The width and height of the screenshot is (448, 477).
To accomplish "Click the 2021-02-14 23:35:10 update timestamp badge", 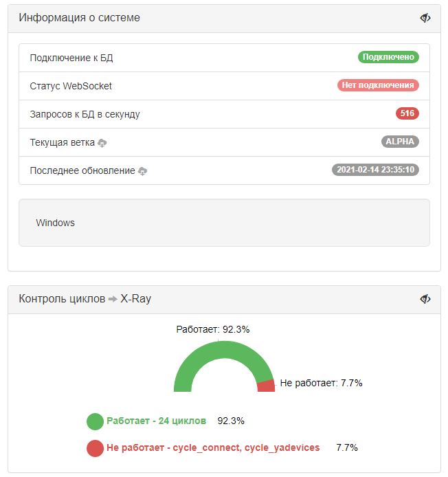I will (x=375, y=170).
